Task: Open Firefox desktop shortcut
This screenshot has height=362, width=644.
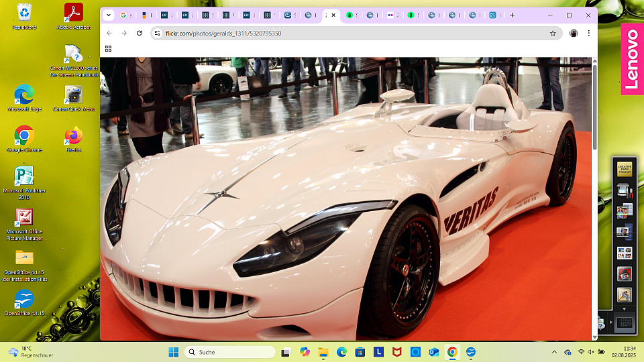Action: pos(74,139)
